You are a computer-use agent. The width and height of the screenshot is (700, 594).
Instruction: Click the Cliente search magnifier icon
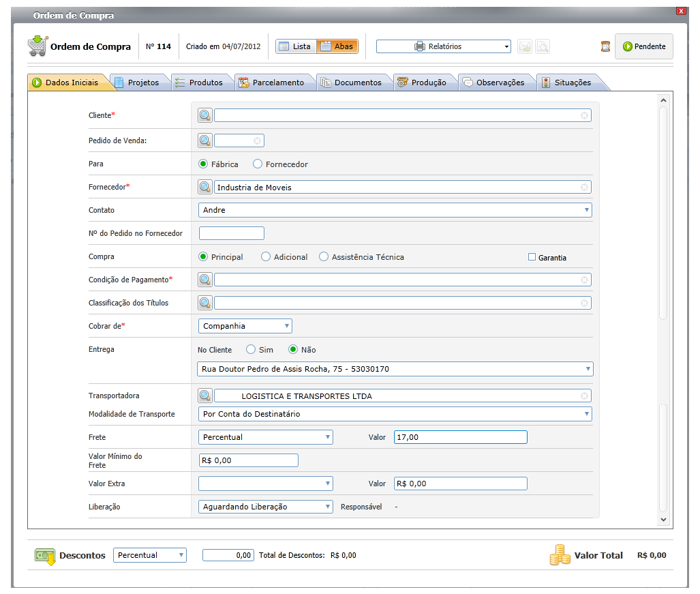click(x=205, y=115)
